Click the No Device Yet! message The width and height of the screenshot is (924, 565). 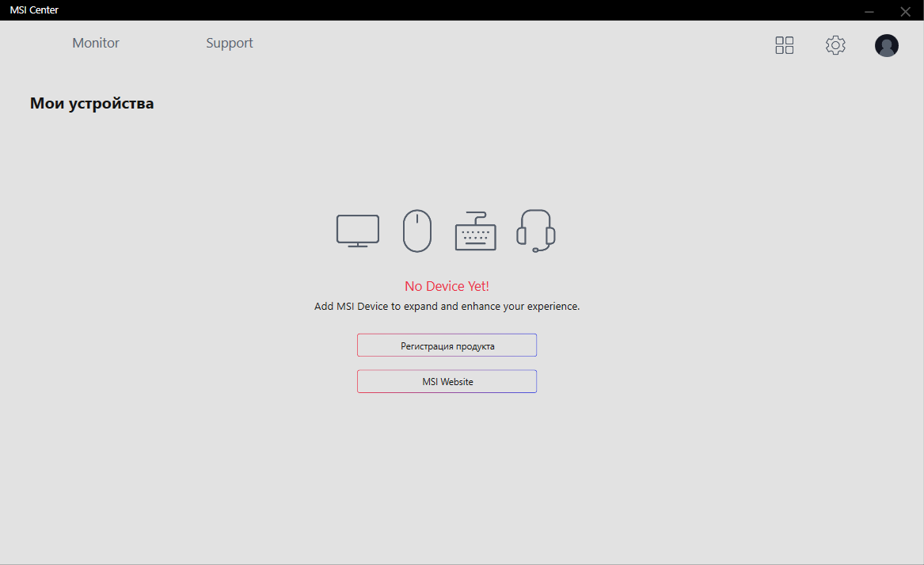[447, 286]
